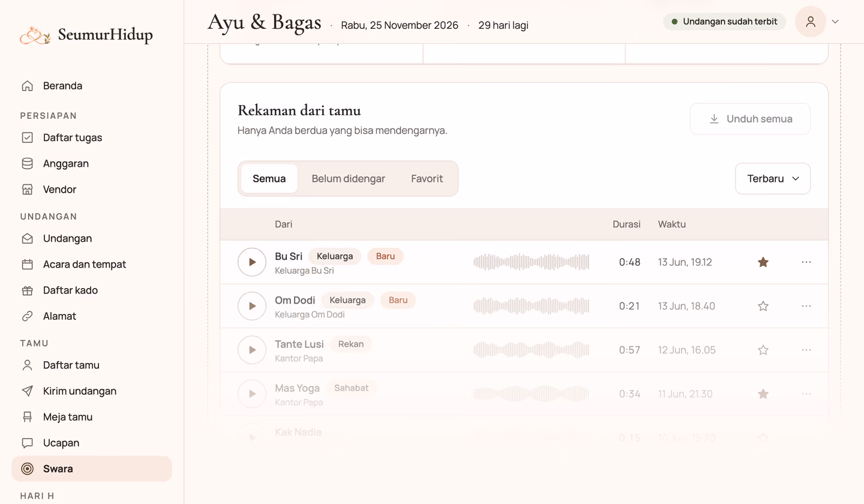The height and width of the screenshot is (504, 864).
Task: Open more options for Tante Lusi
Action: pyautogui.click(x=806, y=350)
